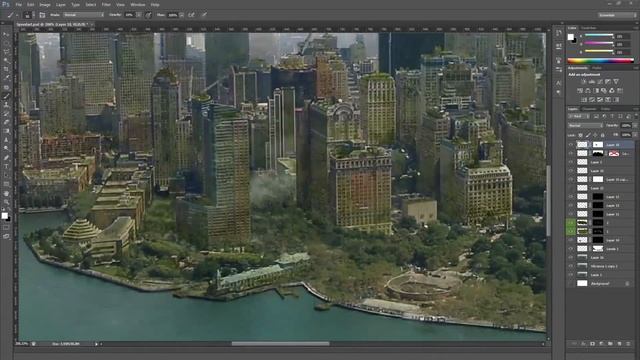This screenshot has width=640, height=360.
Task: Open the brush Mode dropdown
Action: click(x=84, y=15)
